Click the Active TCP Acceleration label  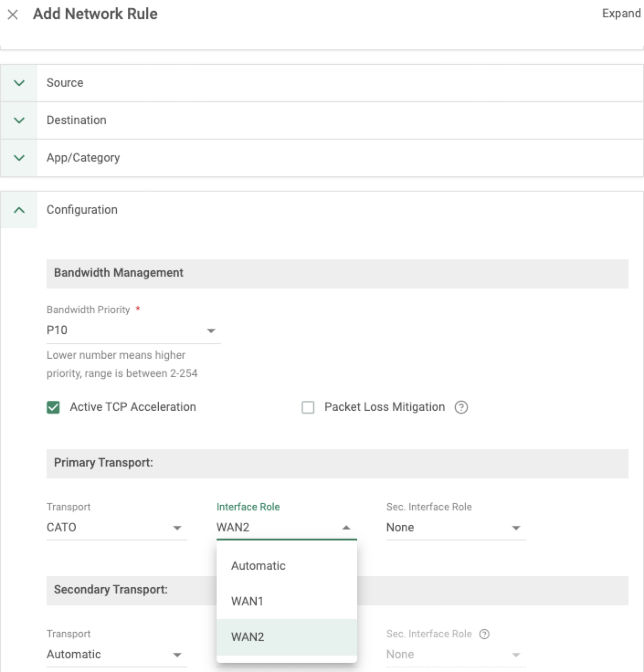pyautogui.click(x=133, y=407)
